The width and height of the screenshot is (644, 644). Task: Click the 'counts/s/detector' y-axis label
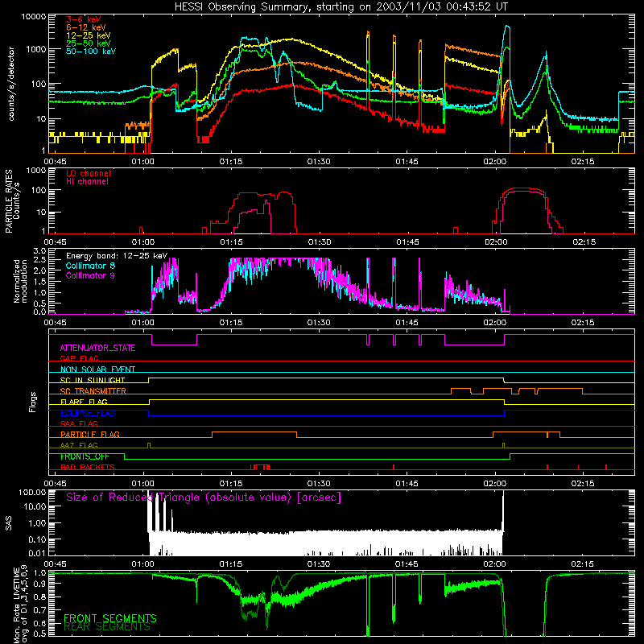[x=11, y=84]
